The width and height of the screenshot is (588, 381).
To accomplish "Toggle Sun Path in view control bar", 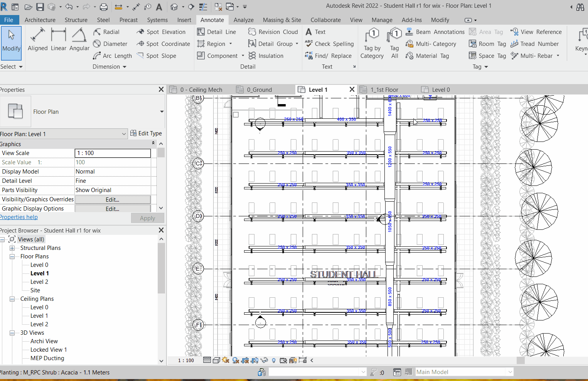I will 226,360.
